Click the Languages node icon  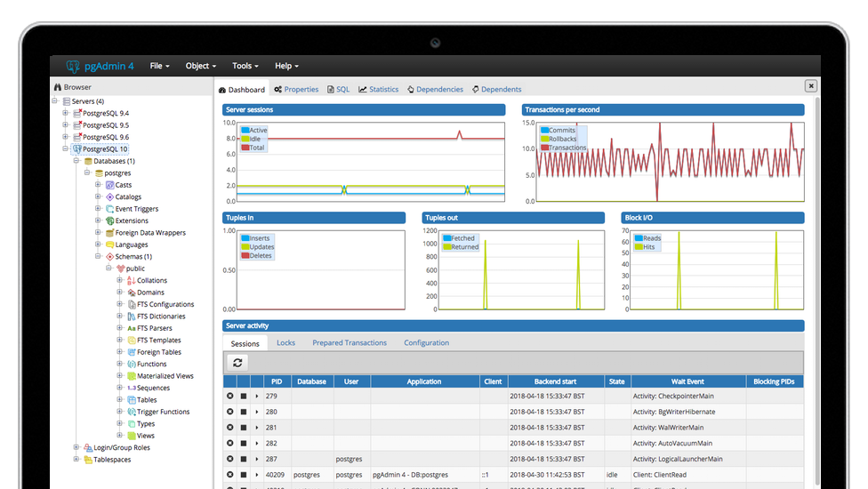109,244
